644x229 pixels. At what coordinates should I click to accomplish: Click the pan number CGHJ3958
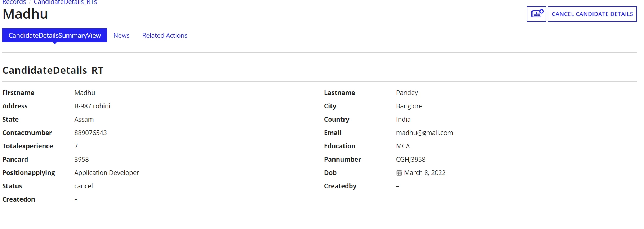tap(410, 159)
